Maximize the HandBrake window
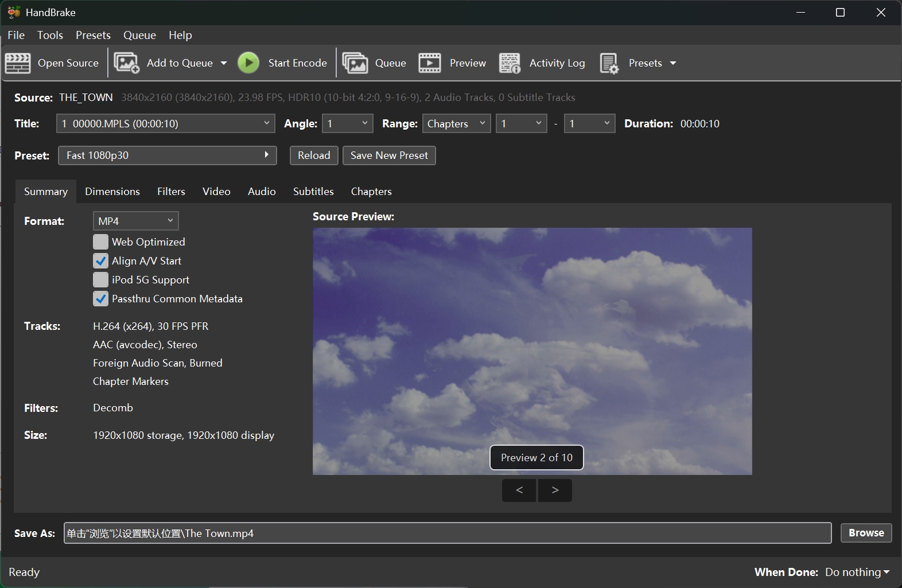Viewport: 902px width, 588px height. tap(840, 13)
